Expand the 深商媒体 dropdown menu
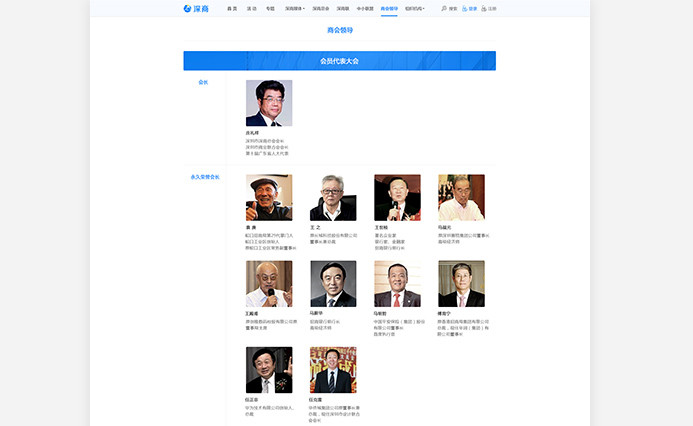The height and width of the screenshot is (426, 693). pos(295,8)
